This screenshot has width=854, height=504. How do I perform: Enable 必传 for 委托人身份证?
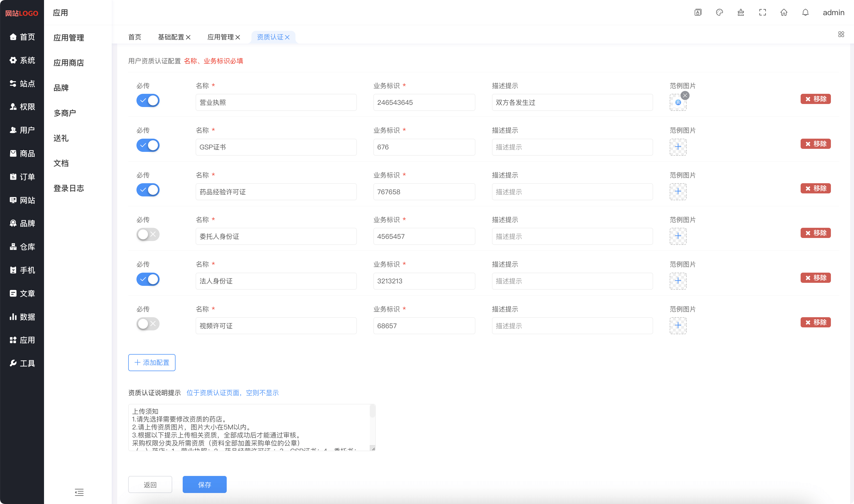[148, 234]
